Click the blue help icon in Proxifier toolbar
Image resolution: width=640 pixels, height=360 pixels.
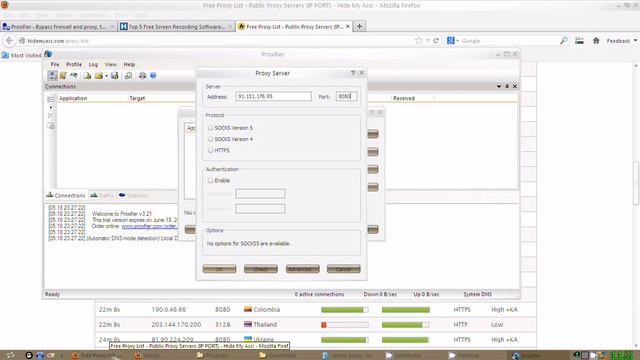[x=153, y=76]
